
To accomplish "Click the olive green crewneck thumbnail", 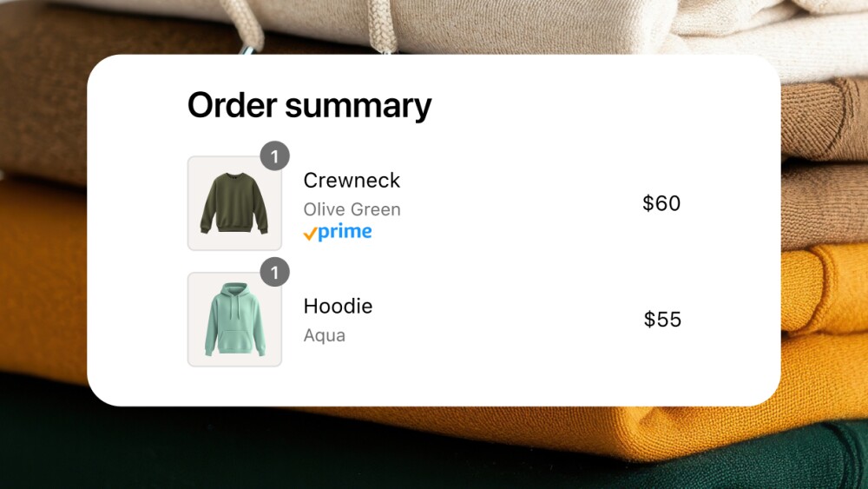I will click(x=234, y=204).
